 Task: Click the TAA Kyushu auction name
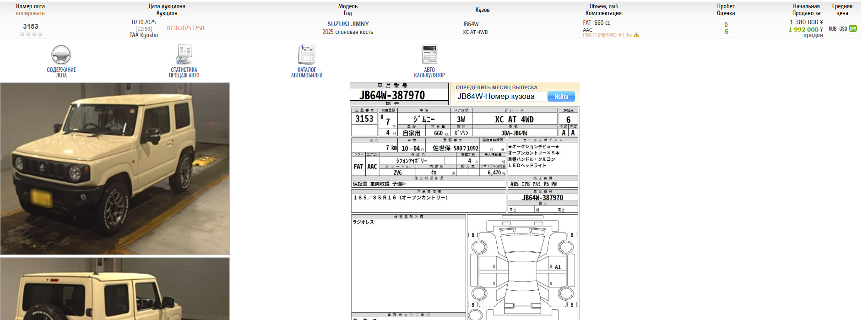coord(143,35)
